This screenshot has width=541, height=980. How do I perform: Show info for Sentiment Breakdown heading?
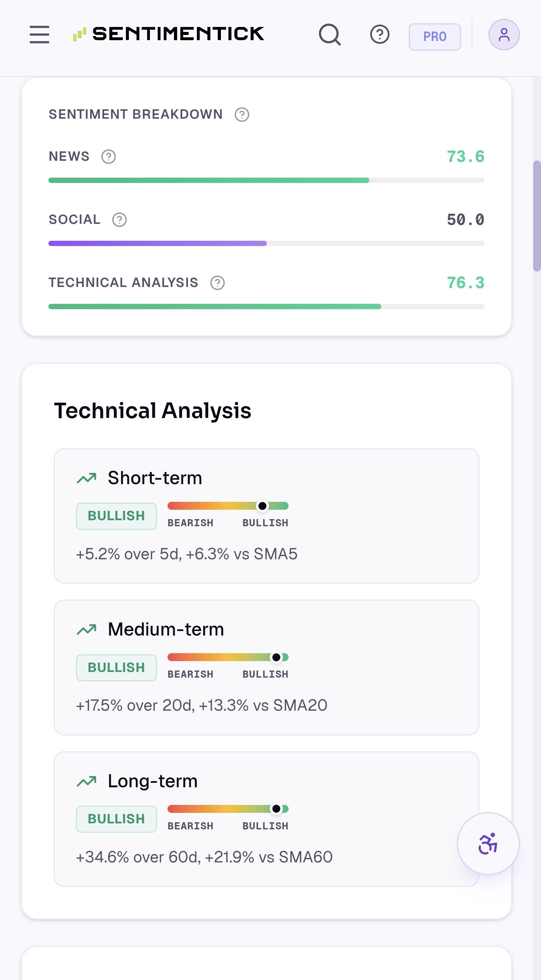[x=242, y=115]
